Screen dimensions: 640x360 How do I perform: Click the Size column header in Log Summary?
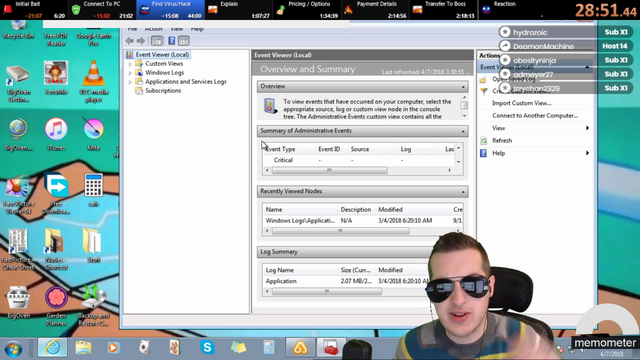tap(356, 270)
